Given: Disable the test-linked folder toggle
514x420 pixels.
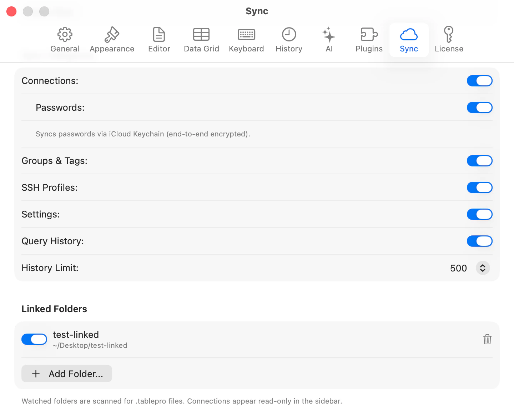Looking at the screenshot, I should 34,339.
